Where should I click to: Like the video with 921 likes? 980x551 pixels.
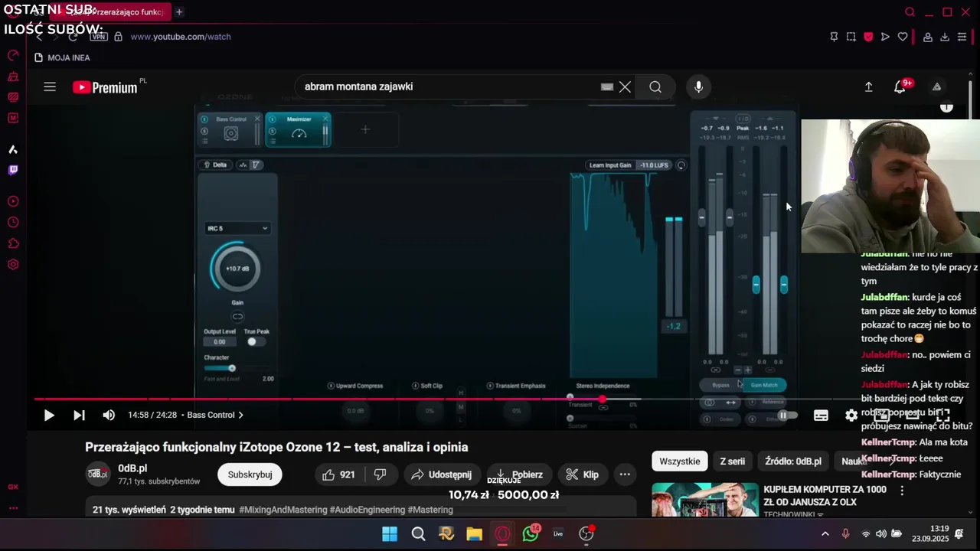(338, 474)
